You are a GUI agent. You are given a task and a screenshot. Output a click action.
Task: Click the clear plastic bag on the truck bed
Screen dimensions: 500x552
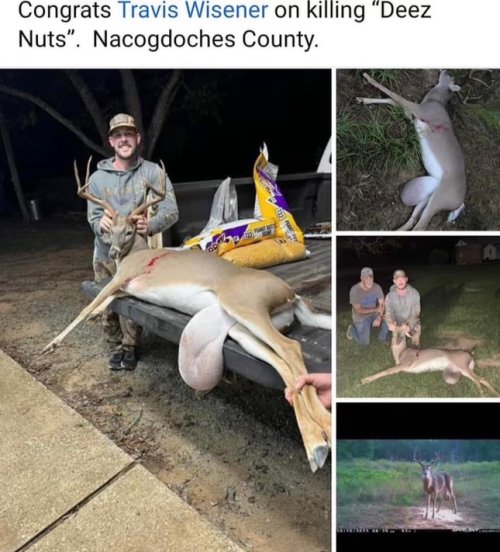coord(222,204)
